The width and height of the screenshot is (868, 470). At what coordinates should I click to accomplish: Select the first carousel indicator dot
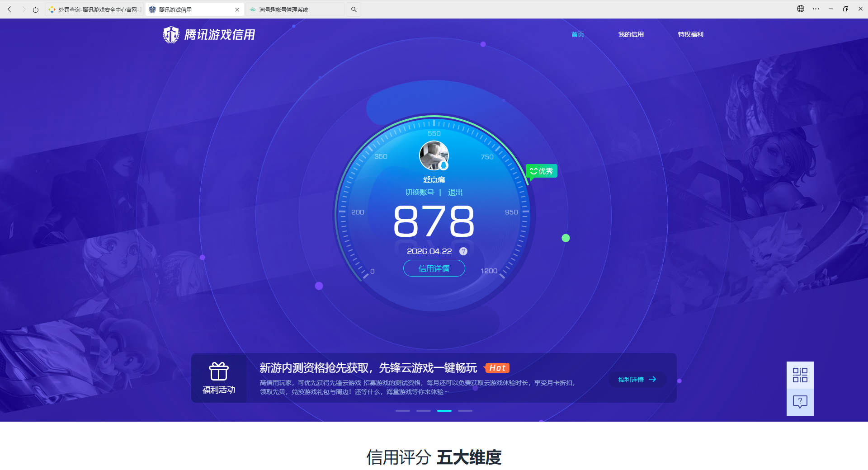click(403, 411)
